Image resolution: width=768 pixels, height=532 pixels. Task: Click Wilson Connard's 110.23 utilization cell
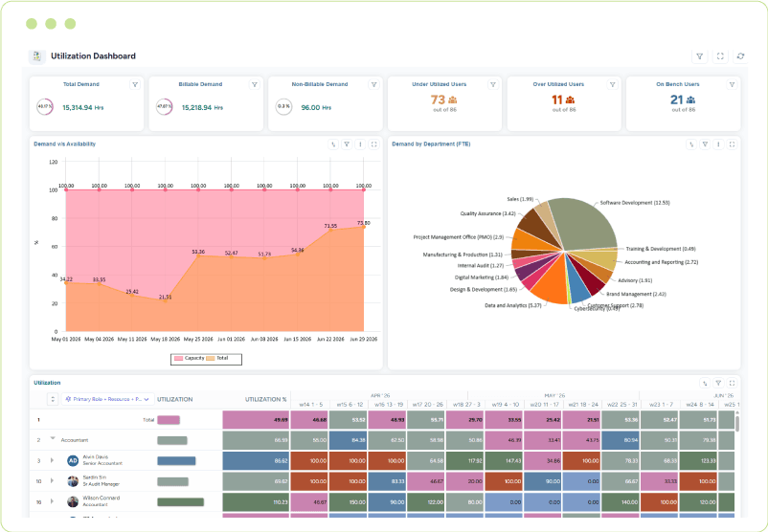pyautogui.click(x=257, y=502)
